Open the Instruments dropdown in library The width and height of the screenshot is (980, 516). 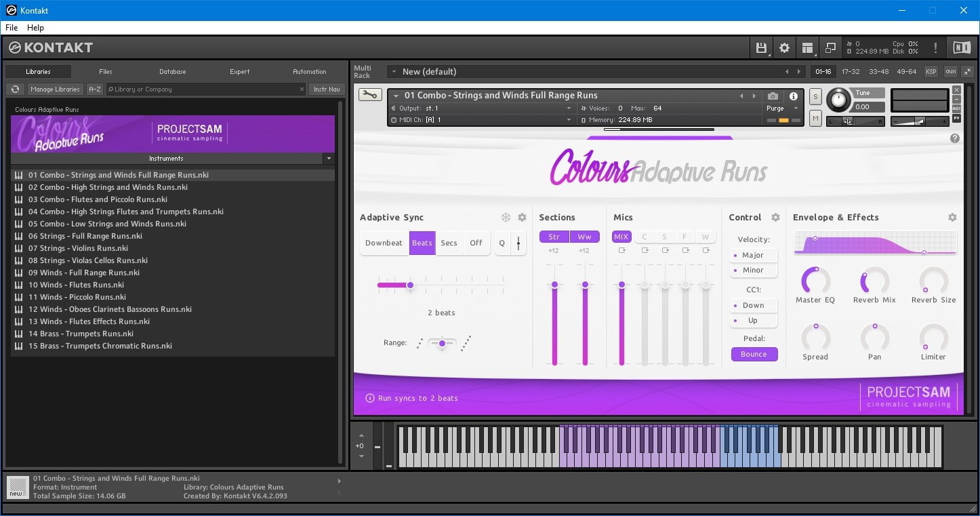click(x=329, y=159)
